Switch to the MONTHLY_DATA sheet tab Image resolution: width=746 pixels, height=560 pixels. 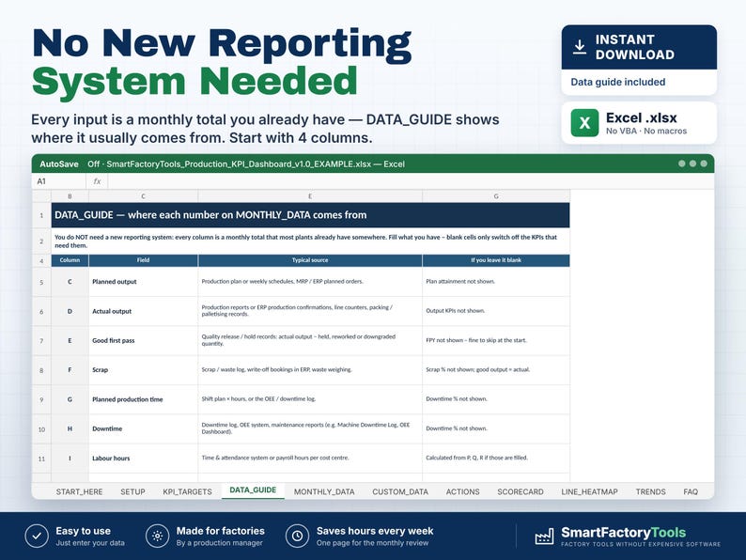tap(324, 491)
